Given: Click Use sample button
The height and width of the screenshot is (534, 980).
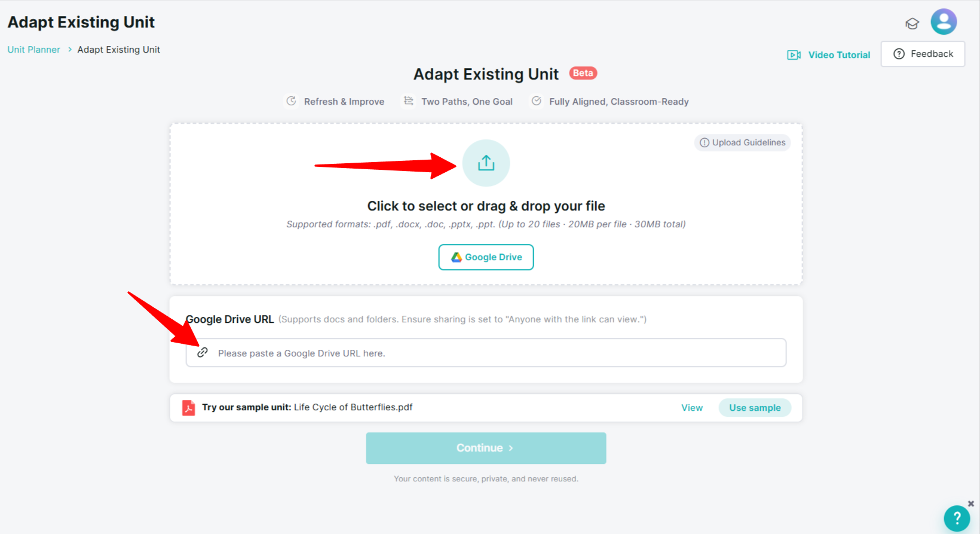Looking at the screenshot, I should click(755, 408).
